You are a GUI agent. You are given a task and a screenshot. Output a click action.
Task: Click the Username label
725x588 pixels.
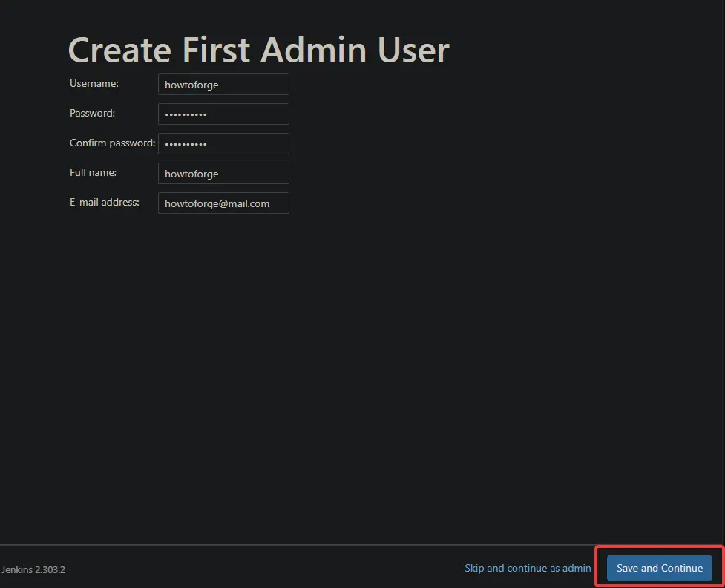click(94, 83)
